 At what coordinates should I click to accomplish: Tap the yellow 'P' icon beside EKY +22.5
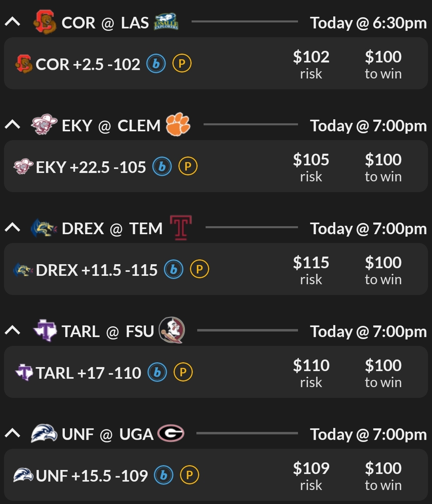click(188, 167)
